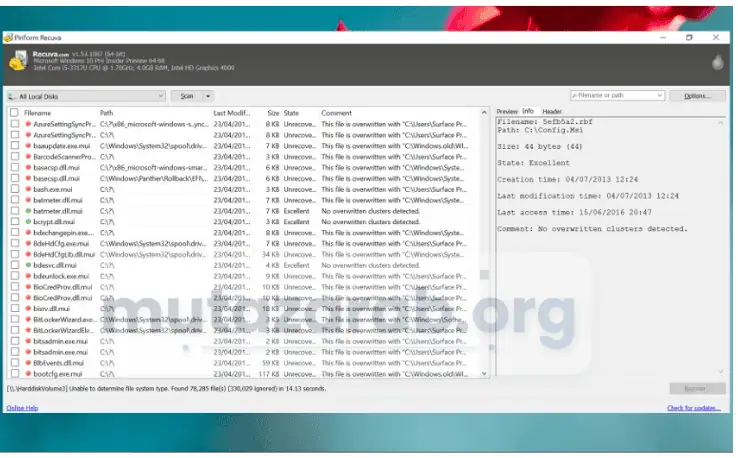
Task: Select the bdesvc.dll.mui filename
Action: tap(55, 265)
